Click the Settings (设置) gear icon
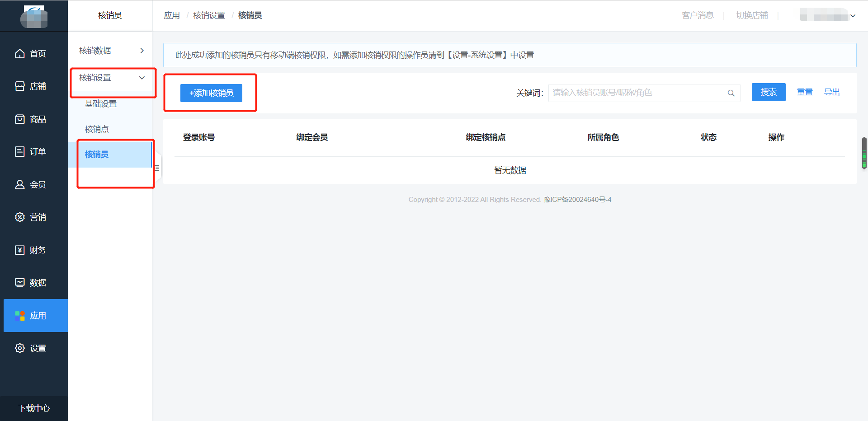 [x=20, y=348]
